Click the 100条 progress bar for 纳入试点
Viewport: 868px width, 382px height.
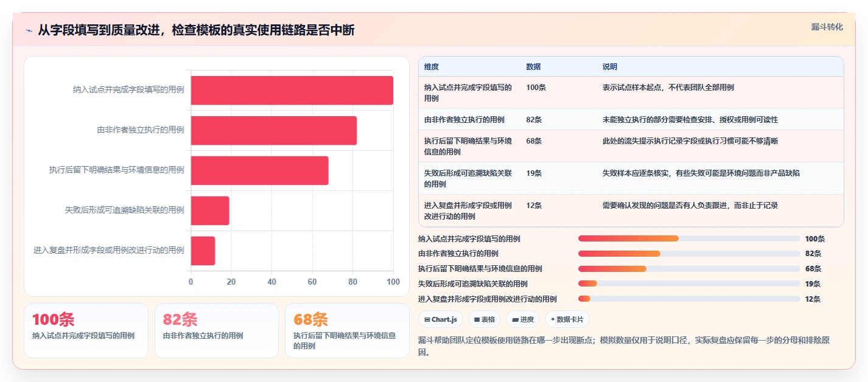click(689, 238)
